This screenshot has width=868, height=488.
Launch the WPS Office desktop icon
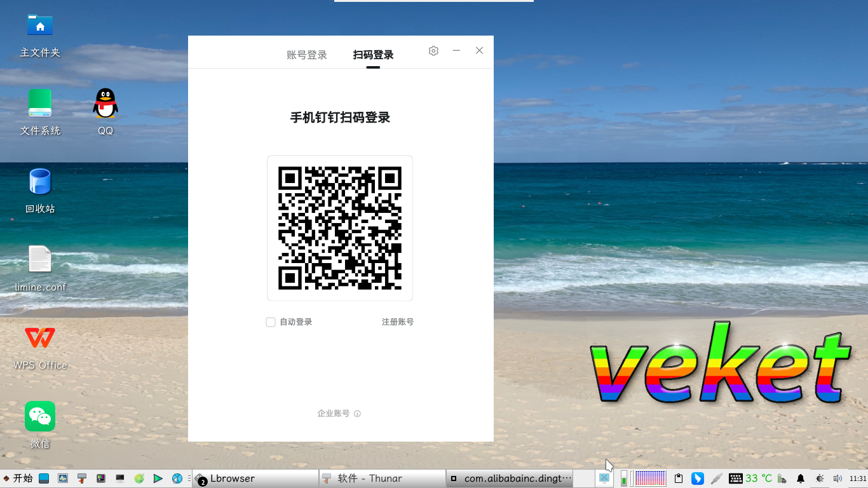(x=40, y=348)
